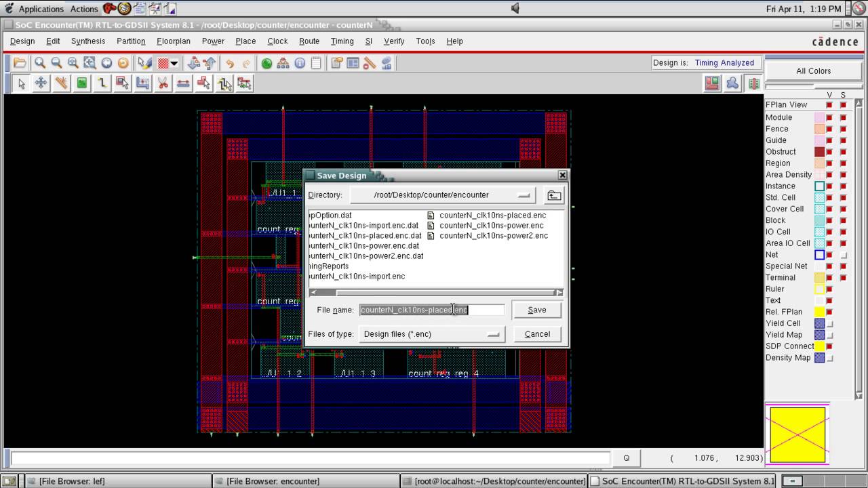Open the notepad summary report icon

click(x=316, y=63)
